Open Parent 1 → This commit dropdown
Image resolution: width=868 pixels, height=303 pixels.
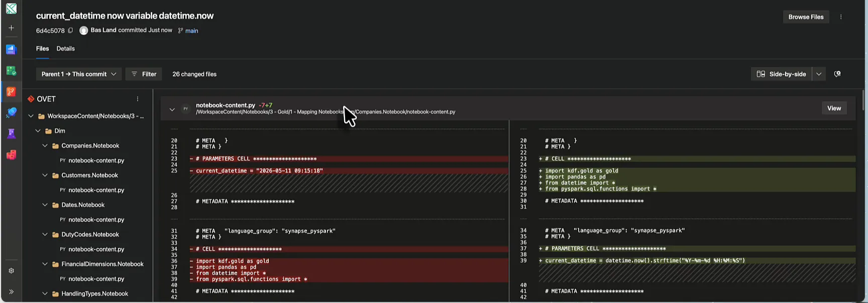pyautogui.click(x=79, y=74)
